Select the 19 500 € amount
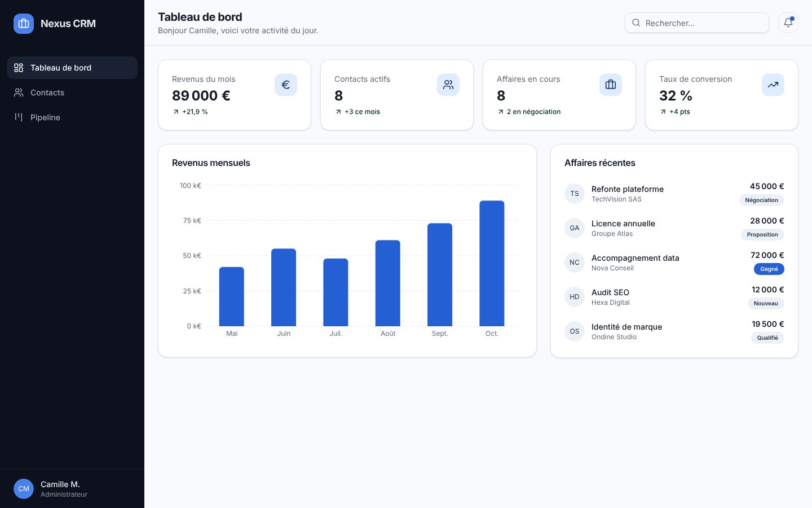 pos(768,324)
